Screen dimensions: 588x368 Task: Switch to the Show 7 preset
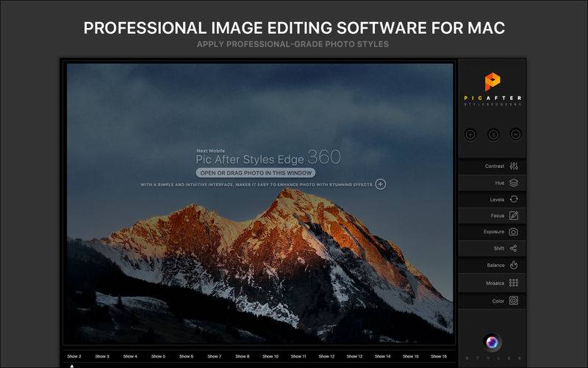[x=215, y=356]
